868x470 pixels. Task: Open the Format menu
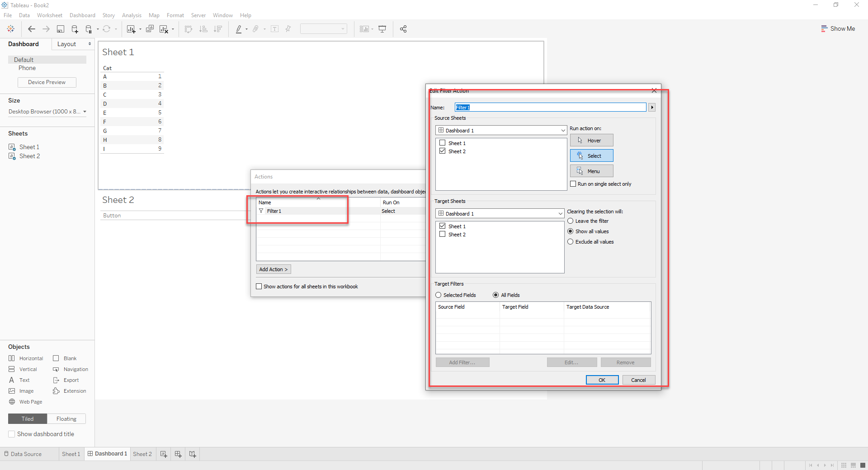pos(175,15)
